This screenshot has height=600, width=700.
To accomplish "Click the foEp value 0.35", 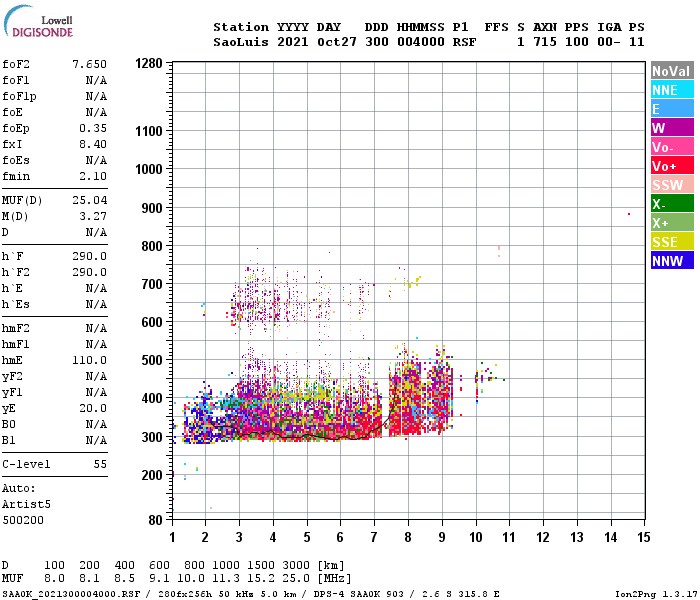I will point(93,128).
